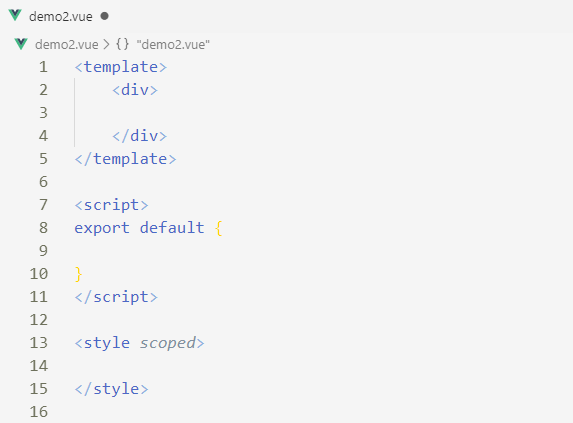Viewport: 573px width, 423px height.
Task: Select the demo2.vue editor tab
Action: (x=58, y=16)
